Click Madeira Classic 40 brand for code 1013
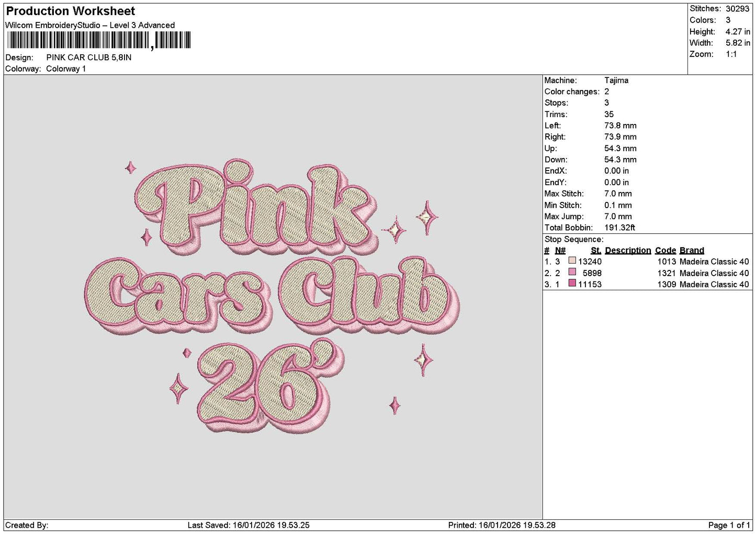The height and width of the screenshot is (534, 756). [714, 262]
